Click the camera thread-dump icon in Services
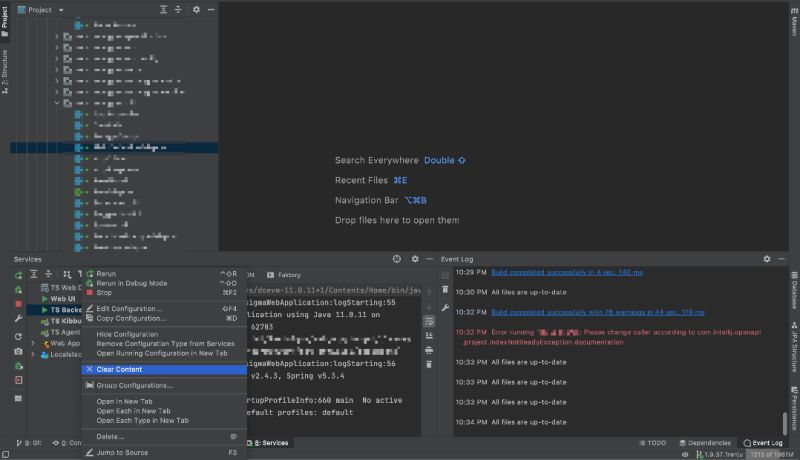800x460 pixels. click(18, 351)
